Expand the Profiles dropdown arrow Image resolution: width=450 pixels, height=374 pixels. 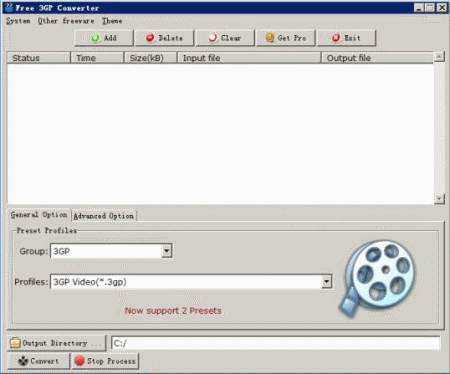pos(327,282)
